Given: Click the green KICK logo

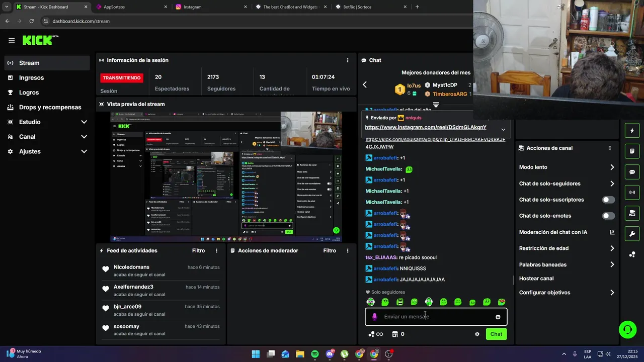Looking at the screenshot, I should (40, 40).
